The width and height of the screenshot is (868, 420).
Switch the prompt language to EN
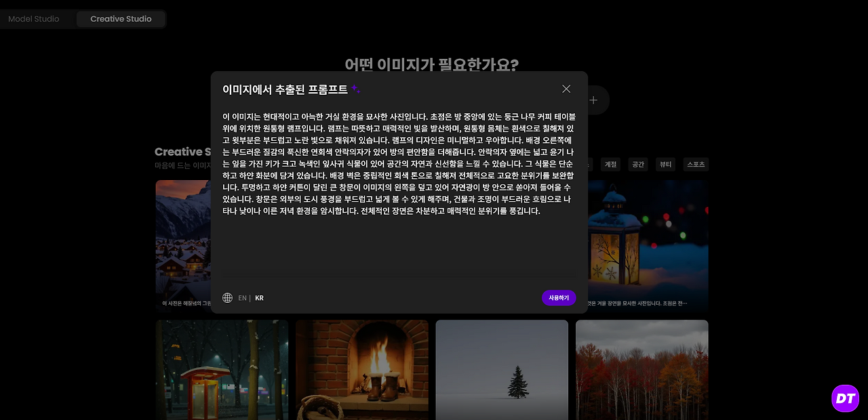point(242,297)
